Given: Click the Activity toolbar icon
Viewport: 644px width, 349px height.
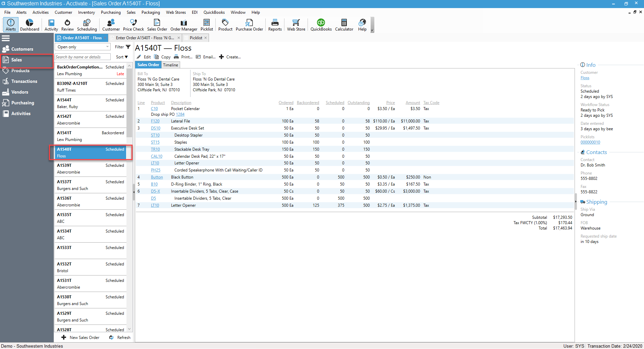Looking at the screenshot, I should pyautogui.click(x=51, y=25).
